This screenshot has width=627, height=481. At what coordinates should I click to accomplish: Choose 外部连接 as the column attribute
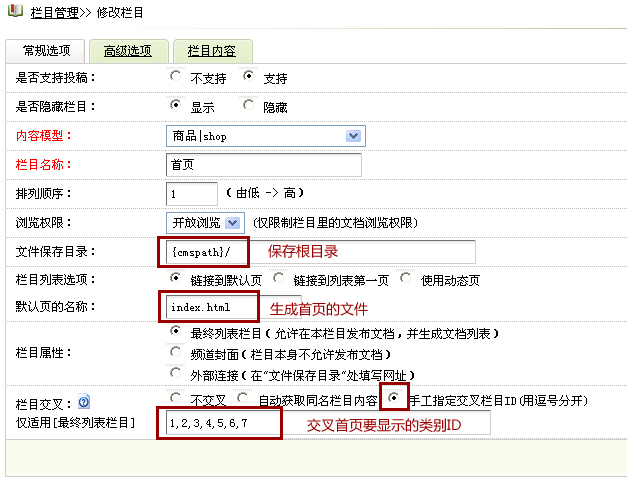click(176, 376)
